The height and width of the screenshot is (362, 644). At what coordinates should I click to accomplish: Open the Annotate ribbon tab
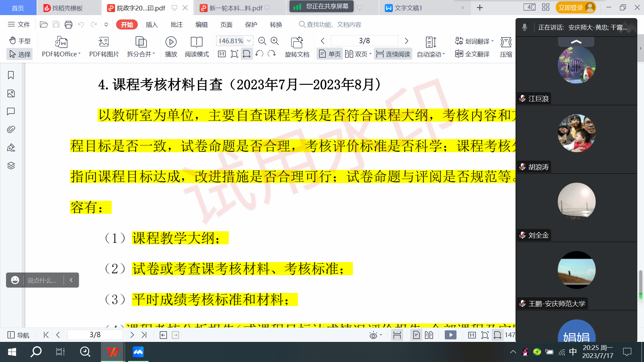click(x=176, y=24)
